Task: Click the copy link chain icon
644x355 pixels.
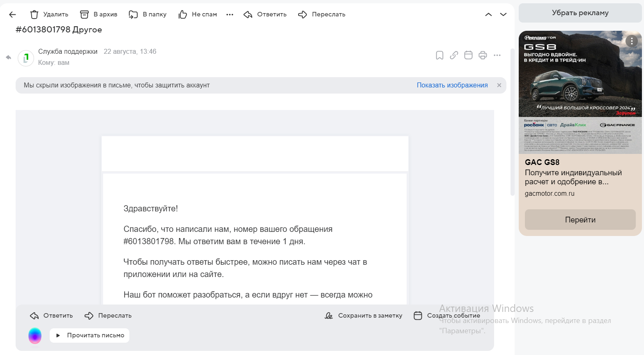Action: 454,55
